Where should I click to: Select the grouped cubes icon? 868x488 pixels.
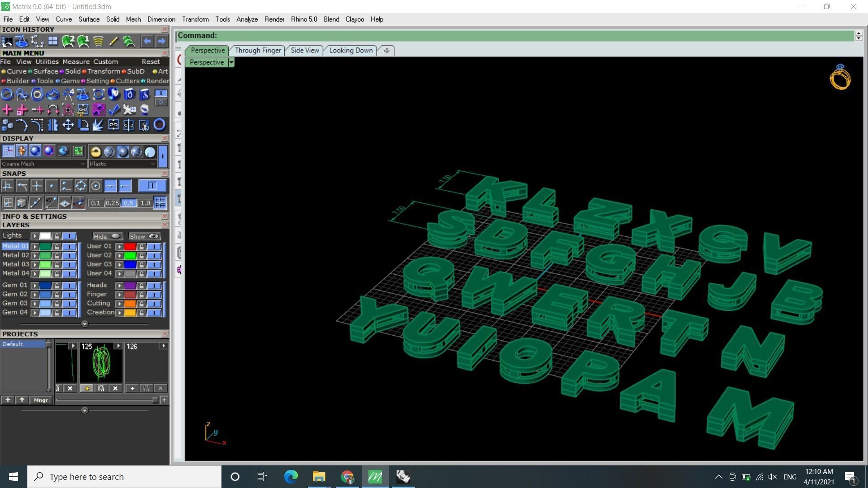tap(7, 125)
